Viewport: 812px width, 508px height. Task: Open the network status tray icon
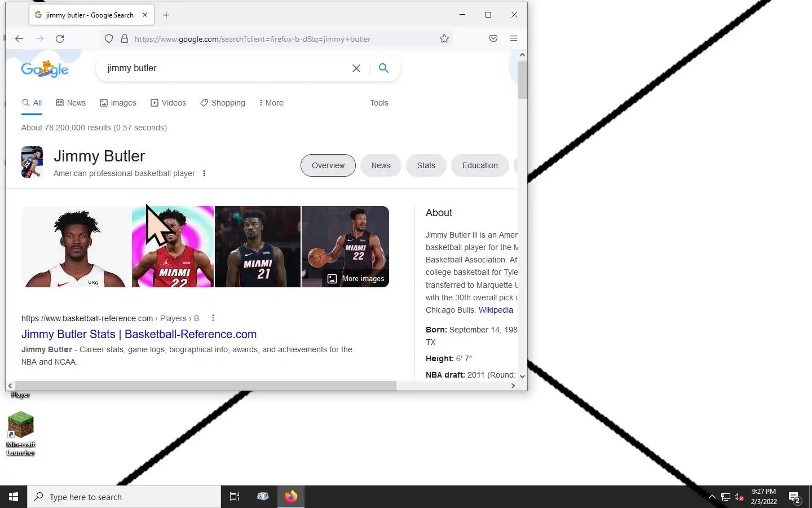click(726, 497)
